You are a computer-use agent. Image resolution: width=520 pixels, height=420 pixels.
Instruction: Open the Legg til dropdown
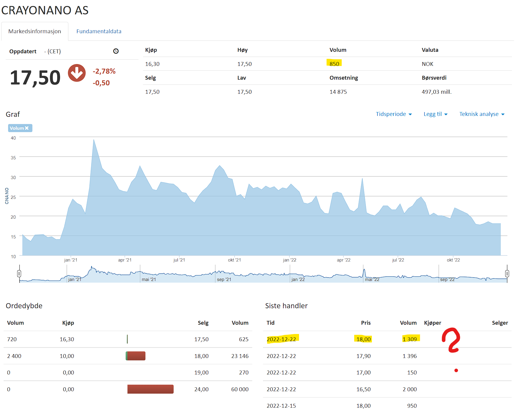(x=435, y=114)
